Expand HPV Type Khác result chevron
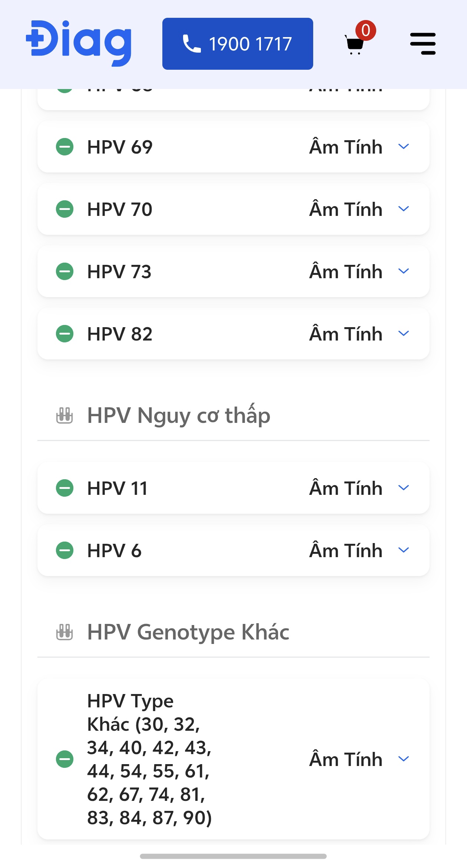This screenshot has width=467, height=868. 404,759
